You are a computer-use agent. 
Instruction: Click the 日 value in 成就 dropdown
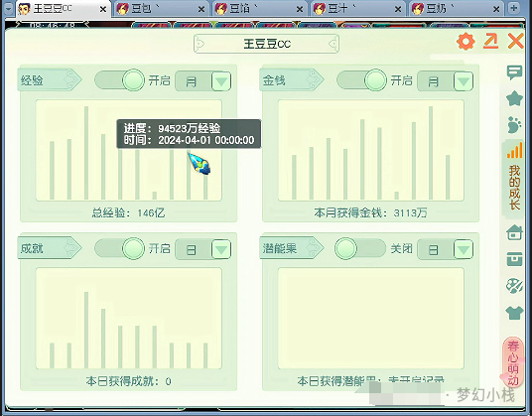pyautogui.click(x=191, y=250)
